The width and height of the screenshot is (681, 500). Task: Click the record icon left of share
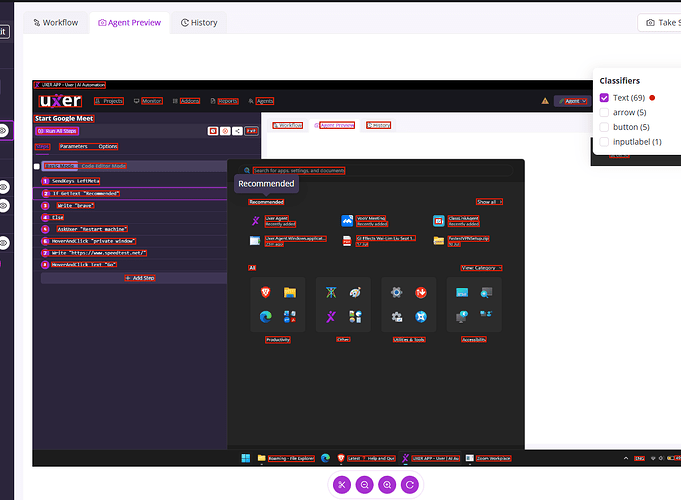point(213,131)
